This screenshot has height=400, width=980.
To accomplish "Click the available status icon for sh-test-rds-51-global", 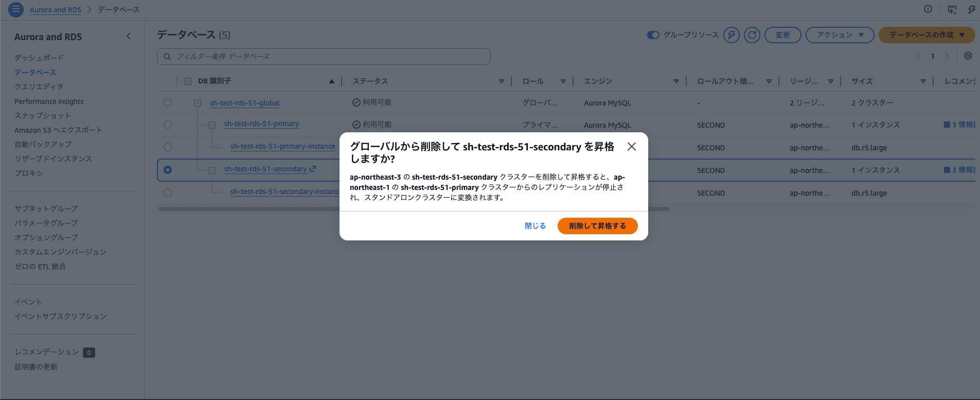I will [356, 102].
